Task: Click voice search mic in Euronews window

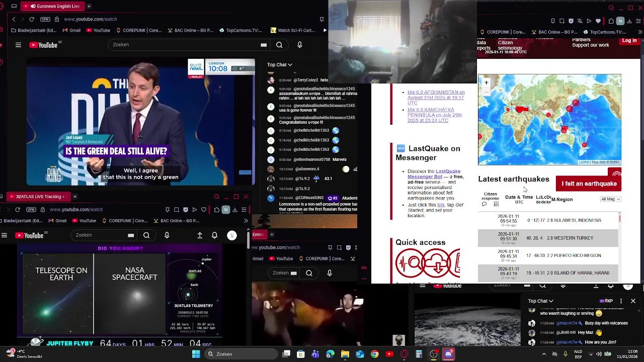Action: click(300, 45)
